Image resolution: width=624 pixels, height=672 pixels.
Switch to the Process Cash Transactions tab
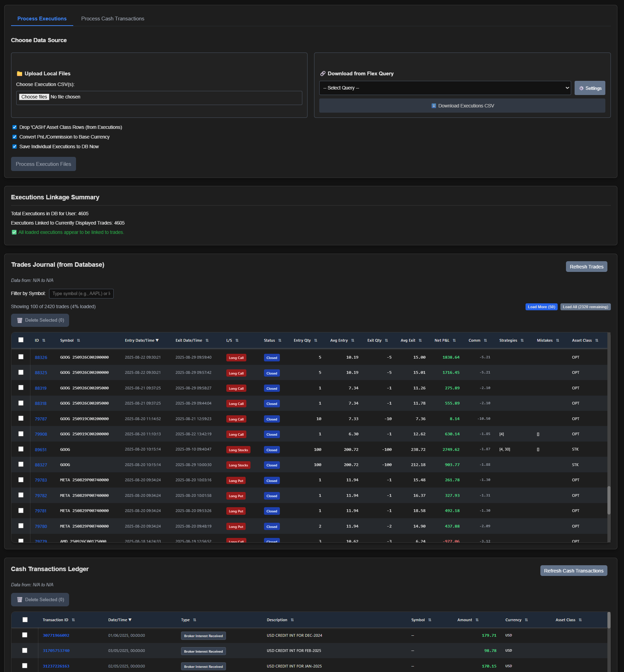[113, 19]
